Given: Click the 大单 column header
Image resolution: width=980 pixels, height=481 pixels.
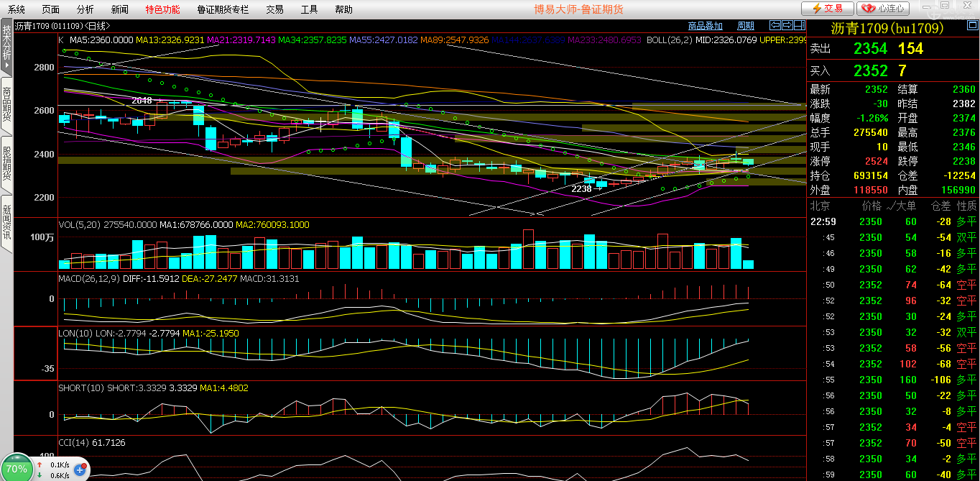Looking at the screenshot, I should pos(905,206).
